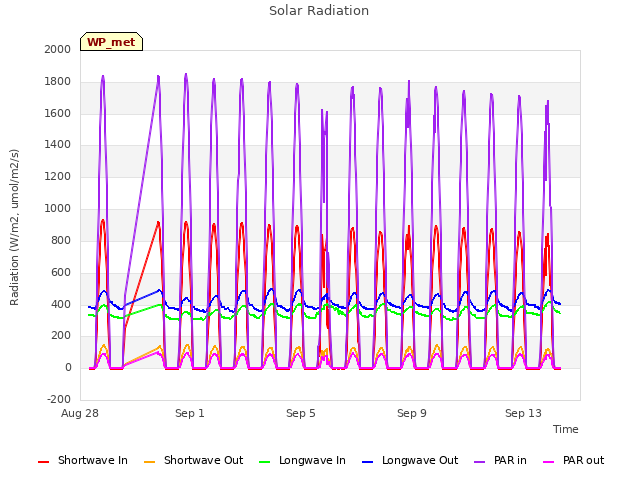Viewport: 640px width, 480px height.
Task: Toggle Shortwave Out legend entry
Action: [x=193, y=460]
